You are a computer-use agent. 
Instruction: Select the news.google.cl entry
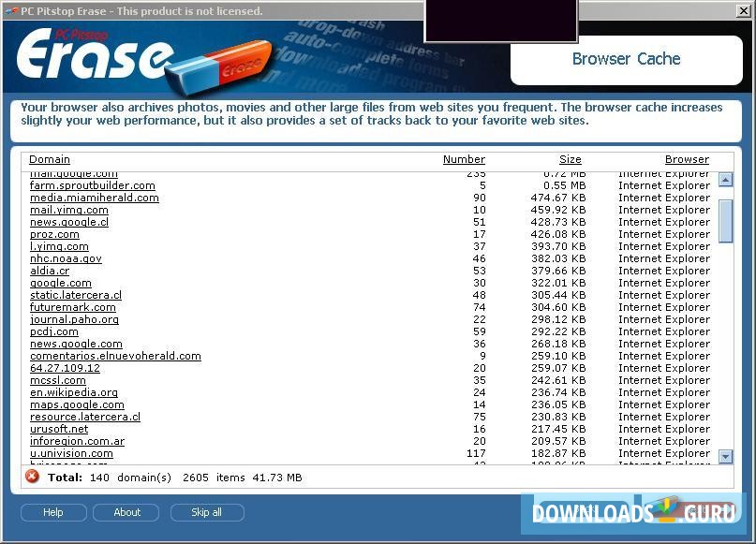(x=69, y=222)
